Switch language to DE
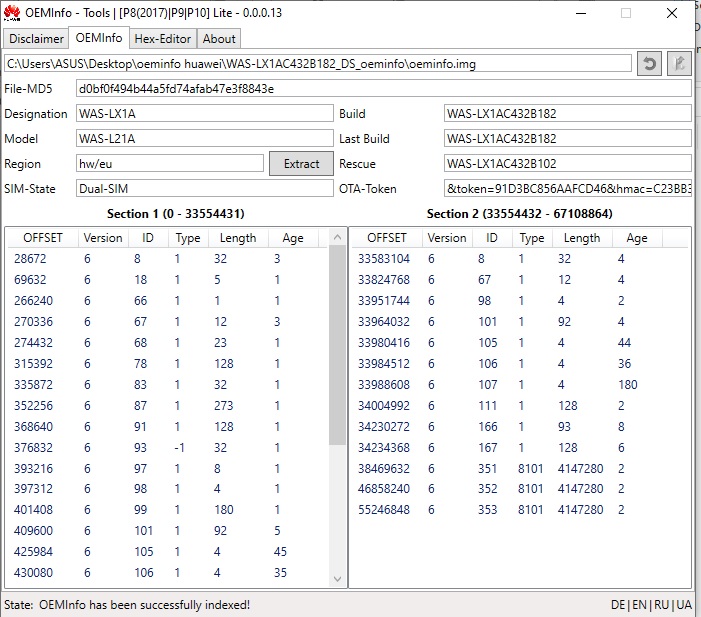The height and width of the screenshot is (617, 701). pos(618,605)
